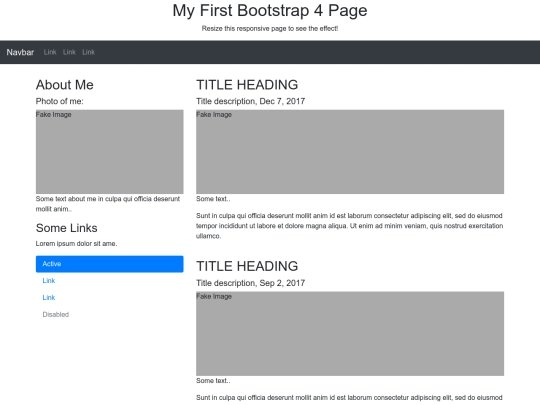Click the Photo of me: label
Screen dimensions: 540x405
(60, 101)
